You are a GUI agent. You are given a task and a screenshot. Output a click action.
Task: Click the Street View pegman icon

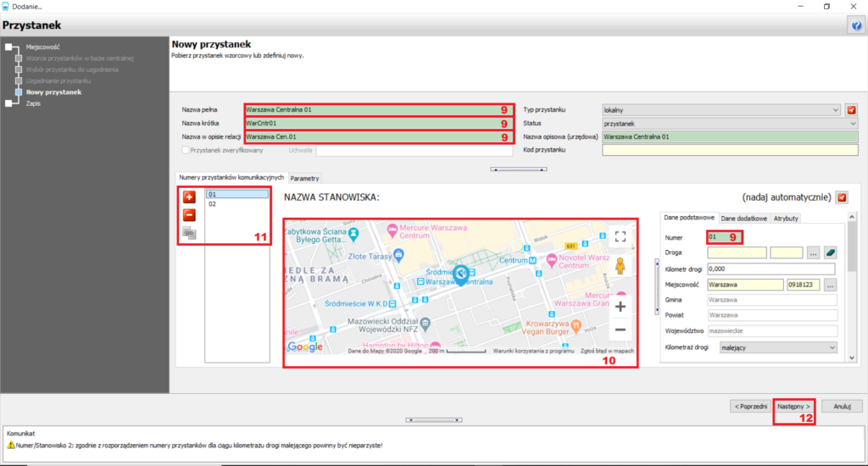click(620, 266)
